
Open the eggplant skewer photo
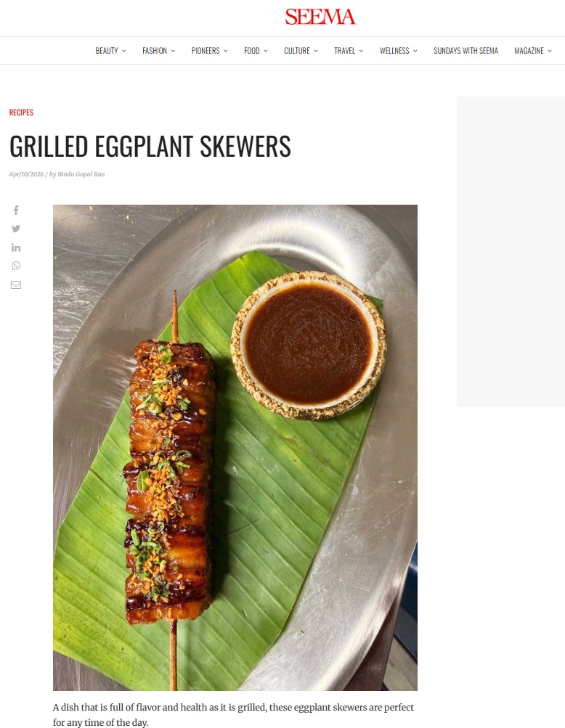(x=235, y=448)
